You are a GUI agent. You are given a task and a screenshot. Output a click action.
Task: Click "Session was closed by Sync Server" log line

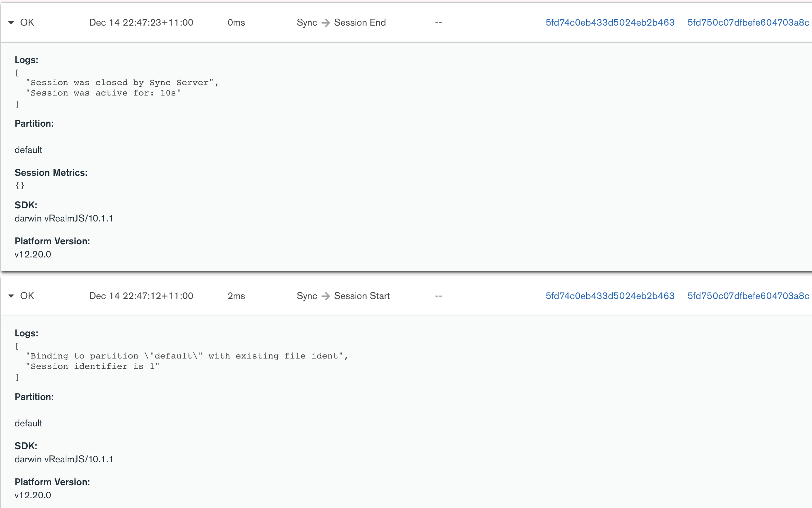(x=121, y=83)
